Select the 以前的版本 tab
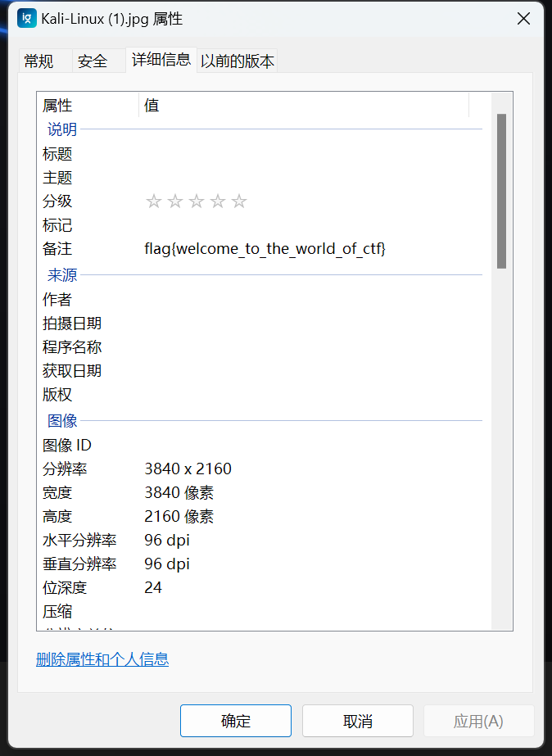 pyautogui.click(x=238, y=61)
